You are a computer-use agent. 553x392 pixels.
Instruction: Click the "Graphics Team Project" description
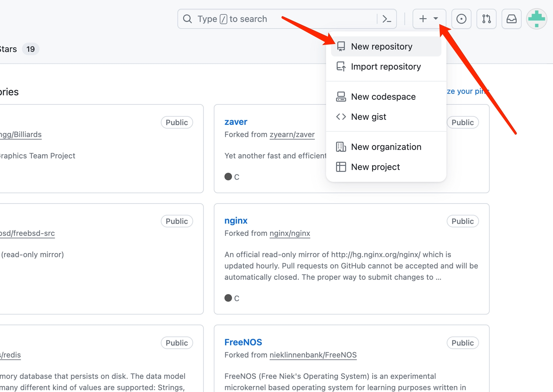(x=38, y=156)
